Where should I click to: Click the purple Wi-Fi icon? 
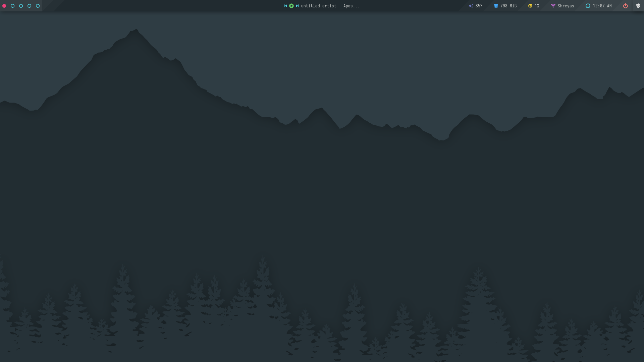point(553,6)
